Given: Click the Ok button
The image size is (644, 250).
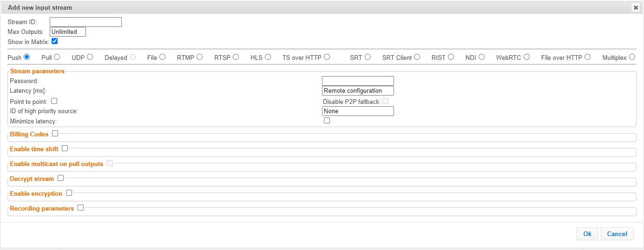Looking at the screenshot, I should click(x=587, y=234).
